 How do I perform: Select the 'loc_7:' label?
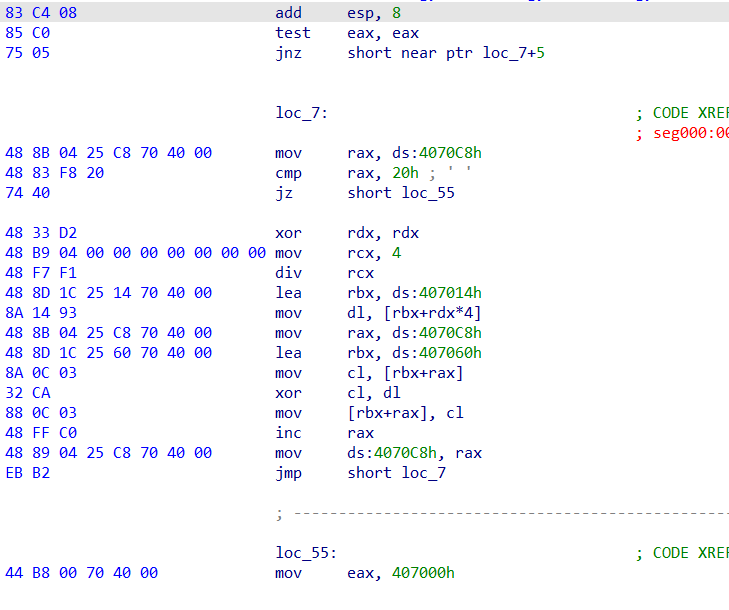[x=301, y=113]
